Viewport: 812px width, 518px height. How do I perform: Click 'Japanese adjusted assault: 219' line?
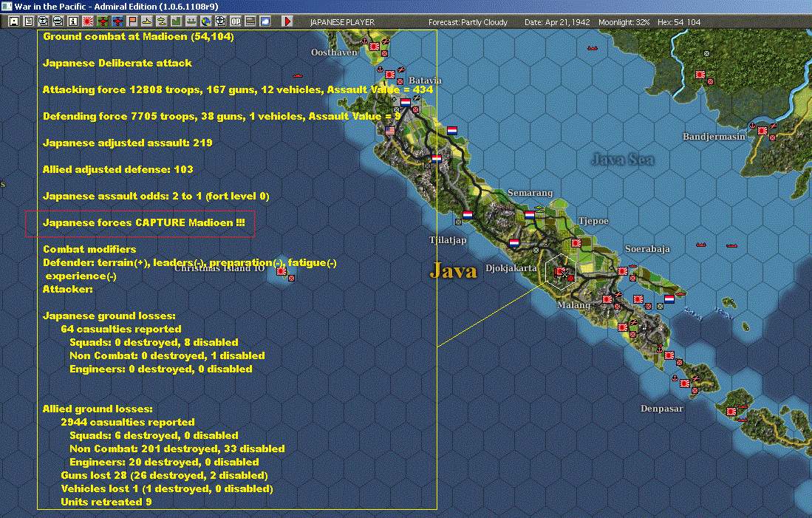pos(127,143)
